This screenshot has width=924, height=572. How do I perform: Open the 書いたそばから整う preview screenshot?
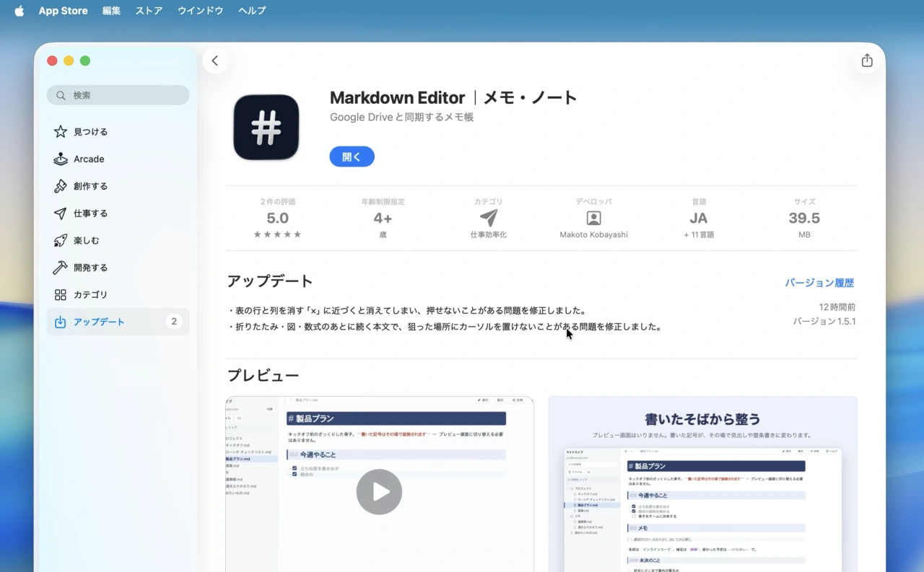coord(702,484)
